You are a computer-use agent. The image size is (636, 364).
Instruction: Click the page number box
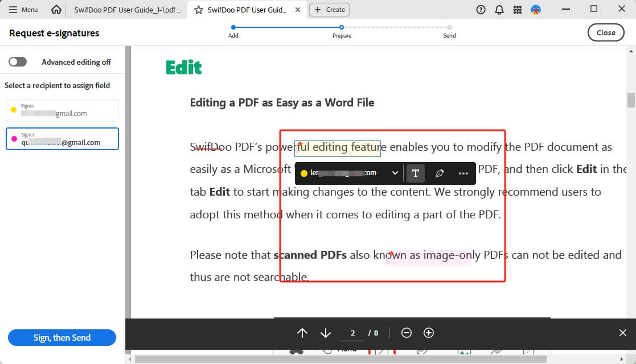(x=352, y=333)
